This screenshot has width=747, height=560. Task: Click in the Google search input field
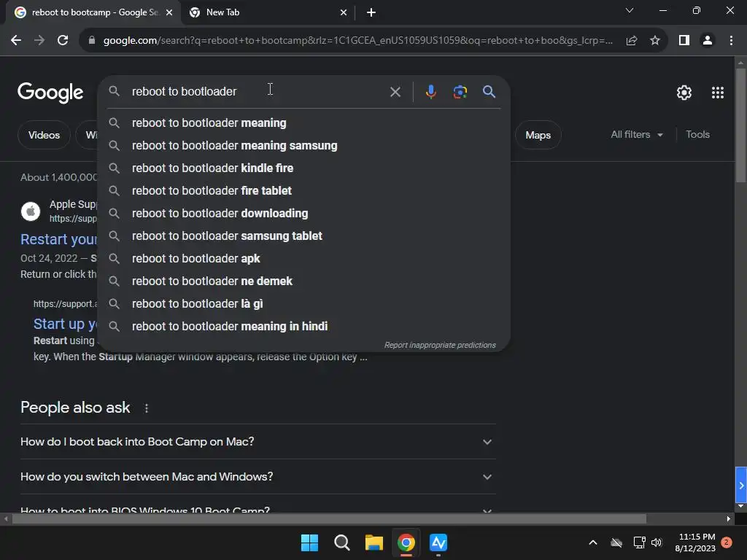[258, 91]
